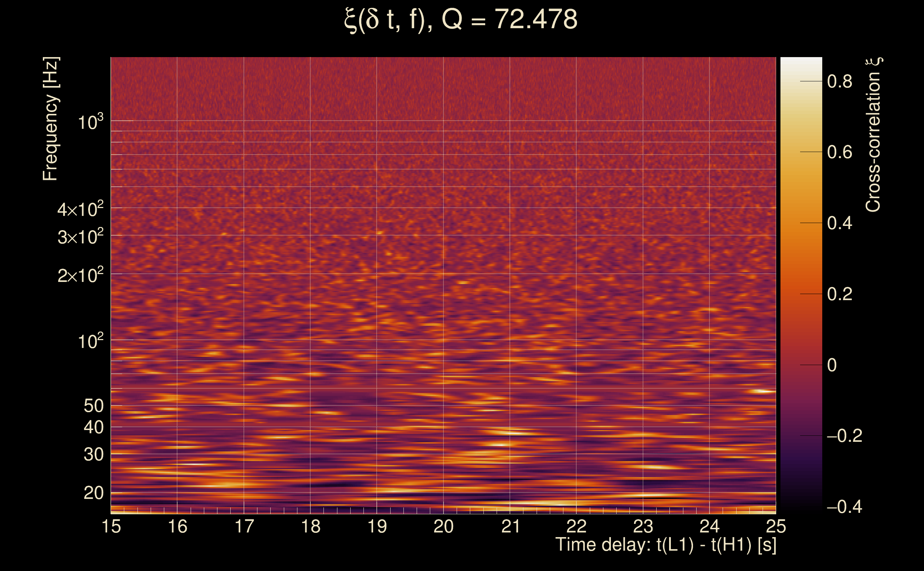Click the −0.2 colorbar tick label

[844, 436]
